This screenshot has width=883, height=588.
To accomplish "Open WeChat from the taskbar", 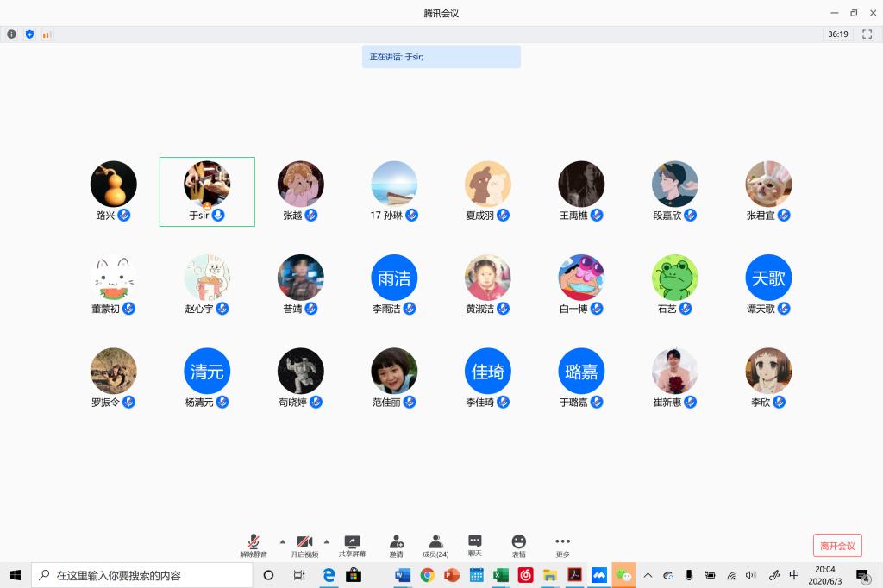I will tap(623, 575).
